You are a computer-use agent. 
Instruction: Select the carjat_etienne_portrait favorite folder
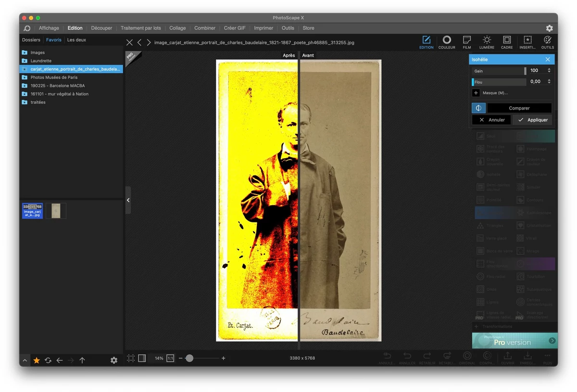click(x=71, y=69)
